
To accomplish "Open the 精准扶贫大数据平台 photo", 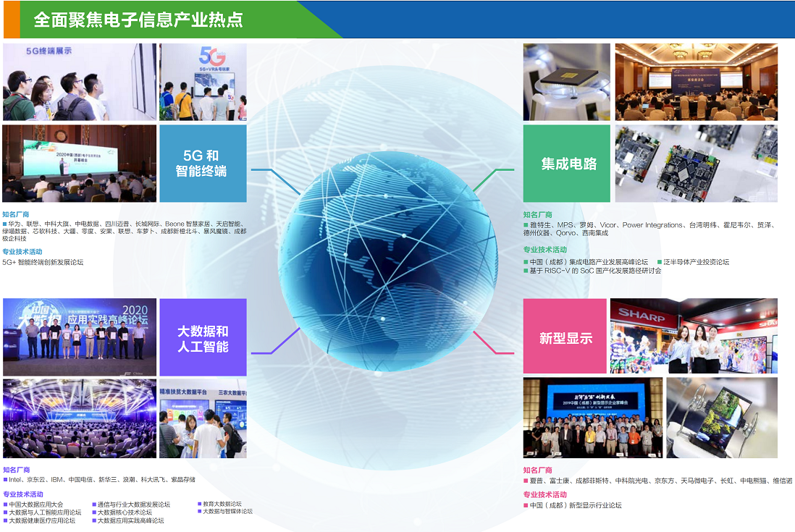I will point(203,418).
